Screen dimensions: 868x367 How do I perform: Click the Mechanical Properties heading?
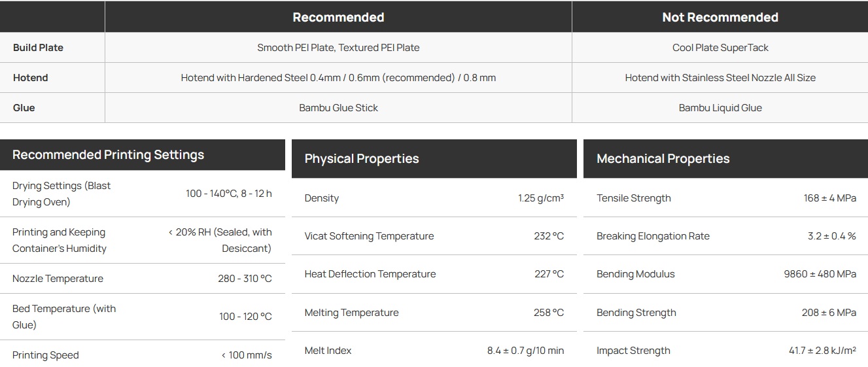tap(663, 159)
